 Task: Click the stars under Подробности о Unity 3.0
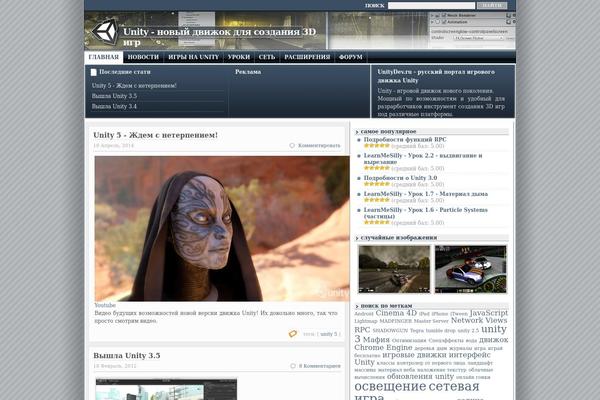[x=376, y=184]
